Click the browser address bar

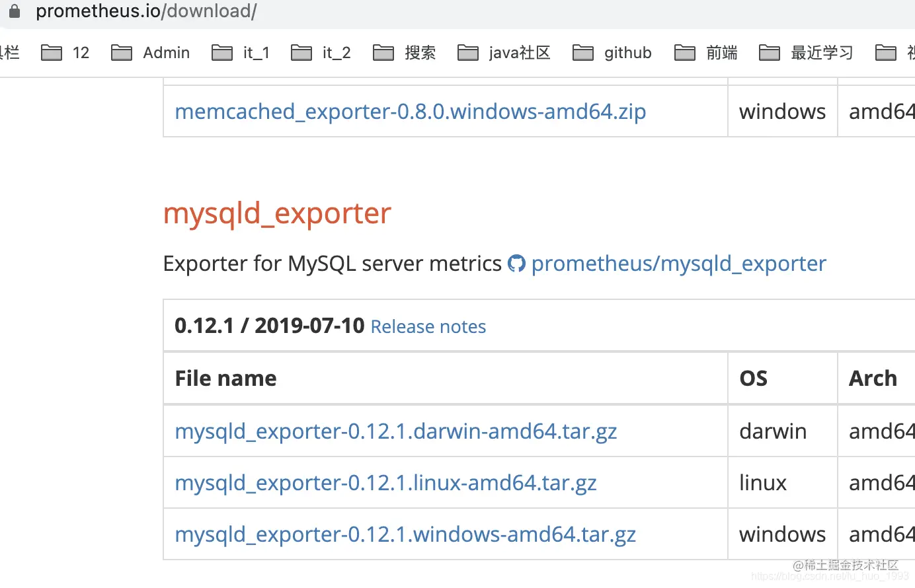point(147,11)
